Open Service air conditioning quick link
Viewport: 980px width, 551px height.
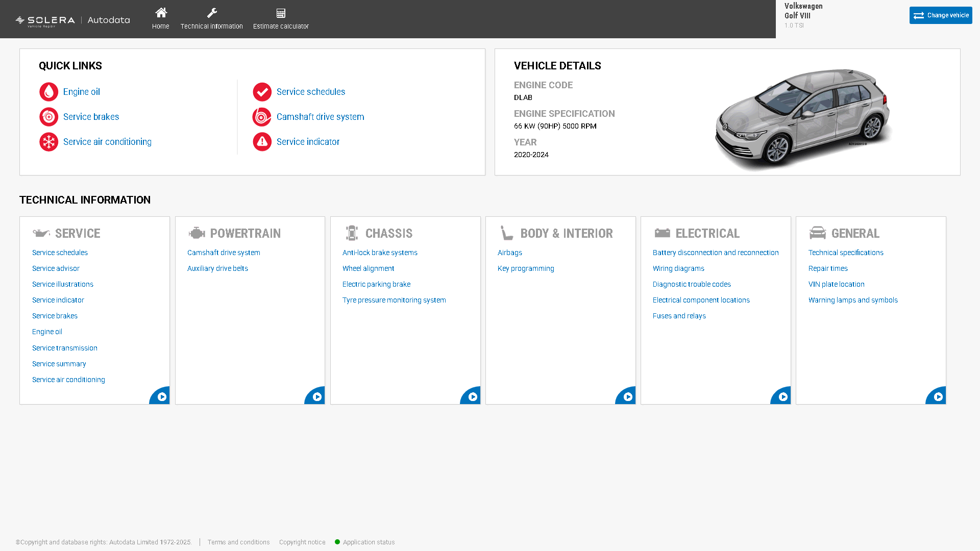tap(107, 142)
